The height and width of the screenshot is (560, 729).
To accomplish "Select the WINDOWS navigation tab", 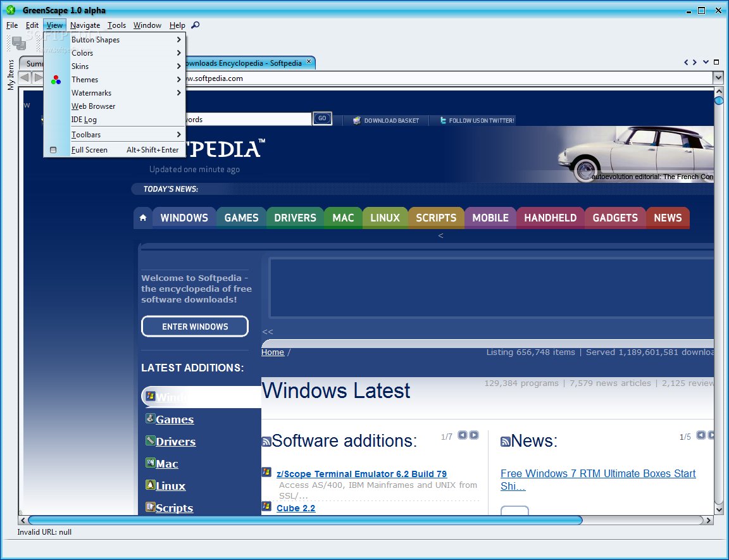I will point(184,218).
